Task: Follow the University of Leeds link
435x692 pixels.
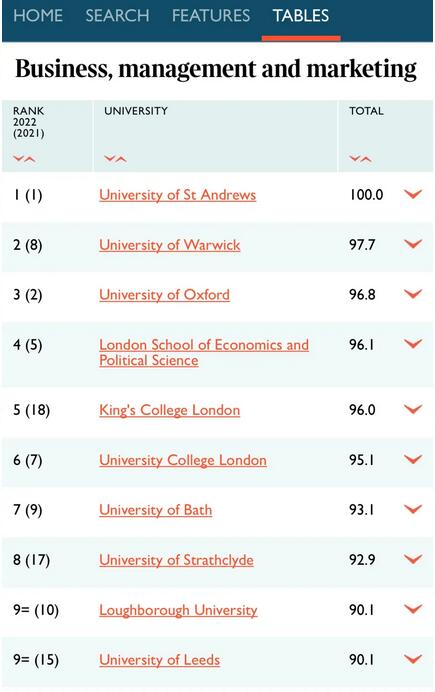Action: (159, 660)
